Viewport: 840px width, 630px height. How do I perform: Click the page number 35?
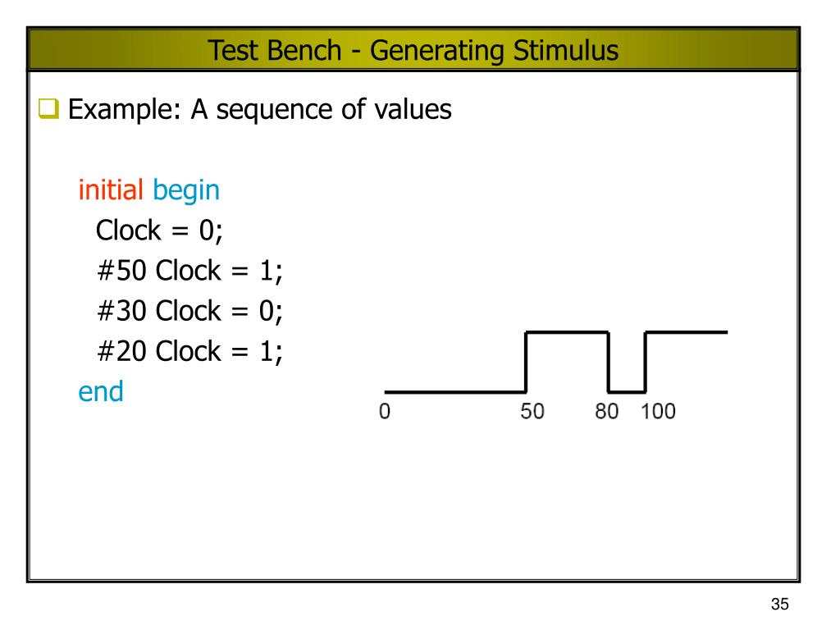point(780,605)
